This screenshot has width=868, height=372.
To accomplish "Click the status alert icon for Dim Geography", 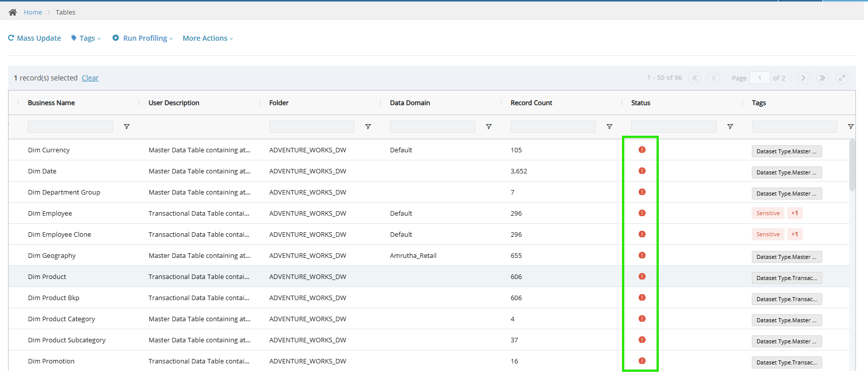I will (x=642, y=255).
